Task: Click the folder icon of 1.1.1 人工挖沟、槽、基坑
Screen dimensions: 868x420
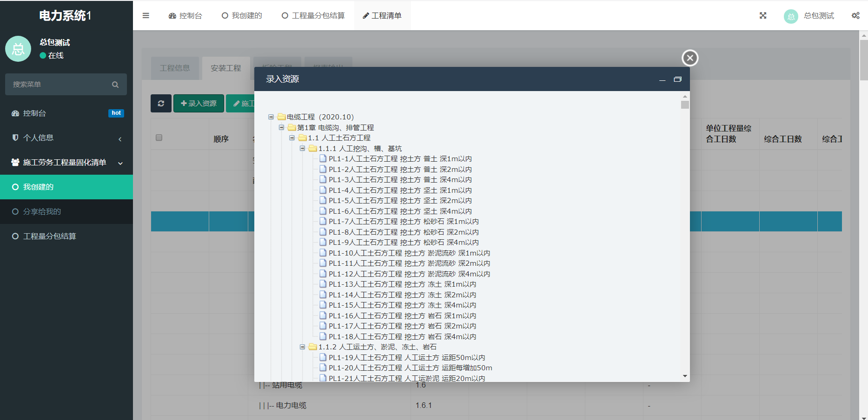Action: [x=312, y=148]
